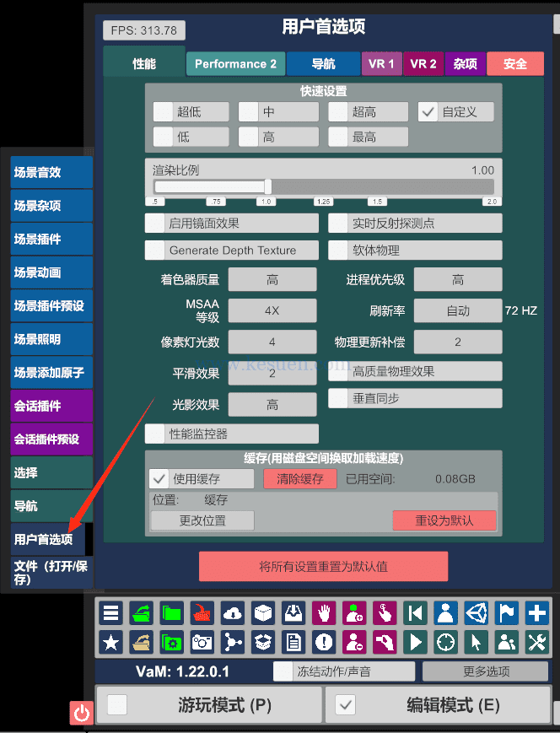Click the red power button icon
The width and height of the screenshot is (560, 733).
[x=82, y=713]
